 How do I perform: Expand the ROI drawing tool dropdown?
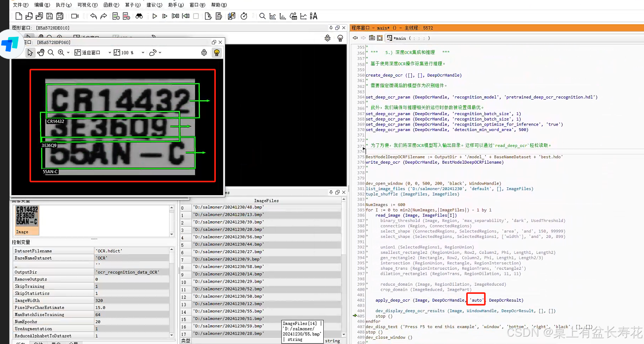pyautogui.click(x=160, y=52)
